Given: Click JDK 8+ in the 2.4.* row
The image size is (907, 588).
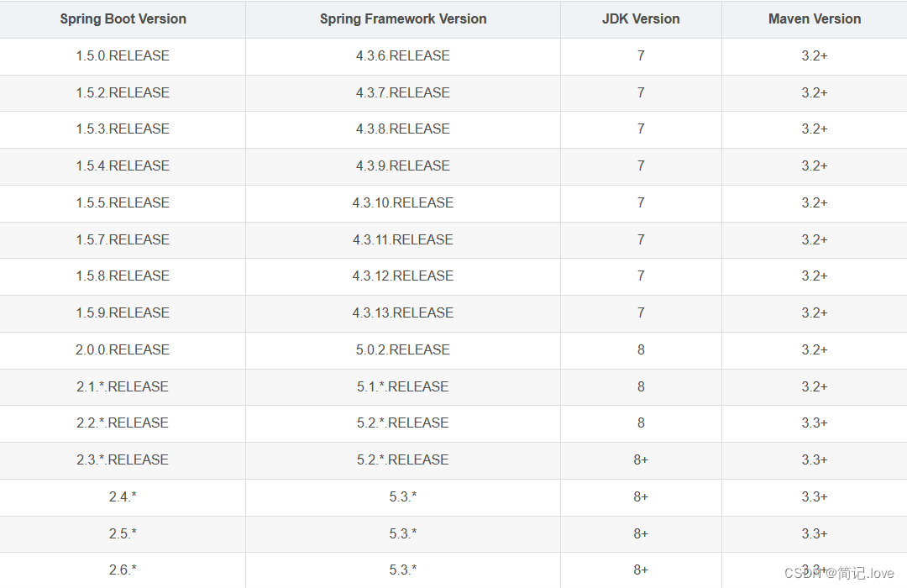Looking at the screenshot, I should [x=641, y=497].
